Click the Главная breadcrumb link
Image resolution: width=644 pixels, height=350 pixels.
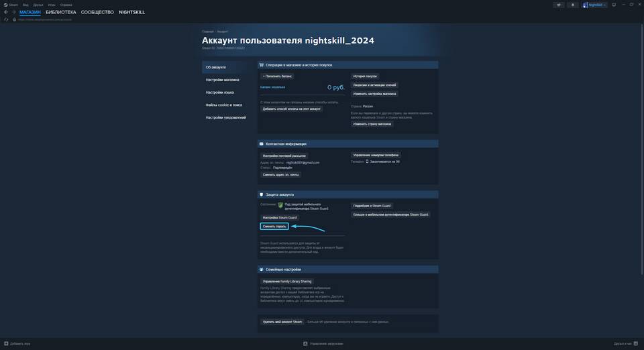coord(207,32)
